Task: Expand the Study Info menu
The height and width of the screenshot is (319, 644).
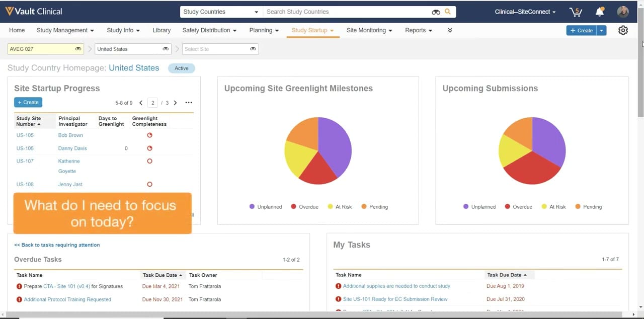Action: coord(123,30)
